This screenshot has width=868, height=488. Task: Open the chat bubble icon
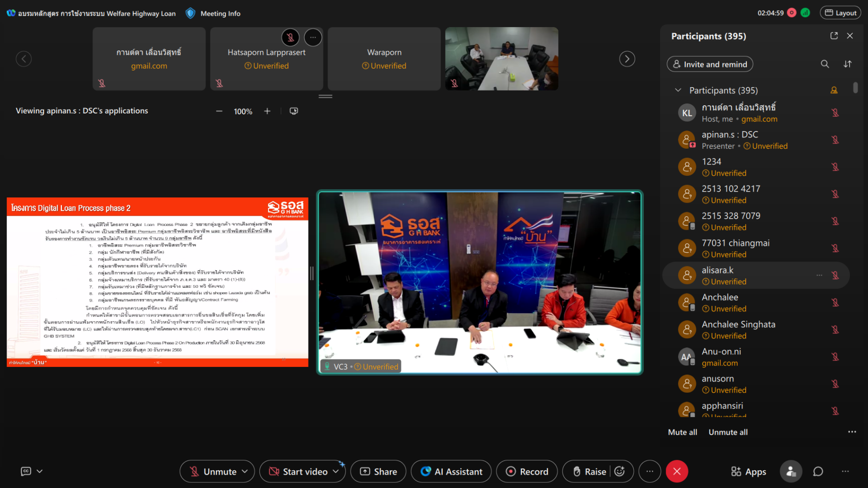(818, 471)
